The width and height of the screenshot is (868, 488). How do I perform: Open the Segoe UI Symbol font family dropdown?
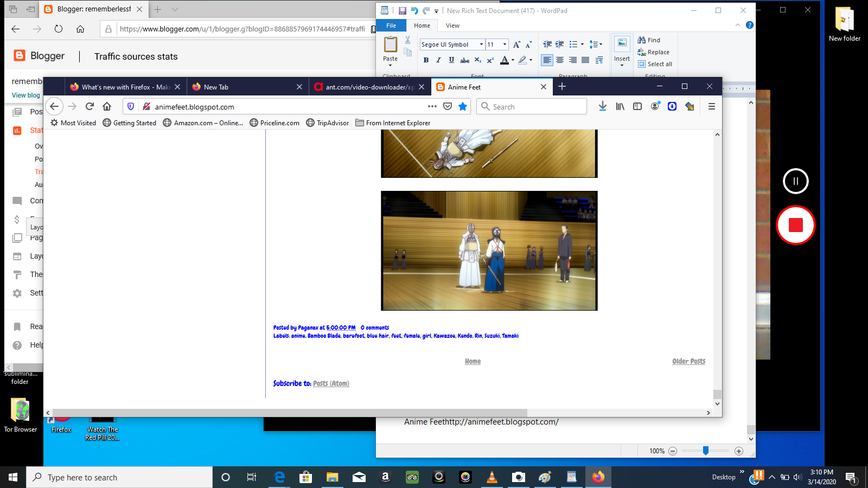click(481, 44)
